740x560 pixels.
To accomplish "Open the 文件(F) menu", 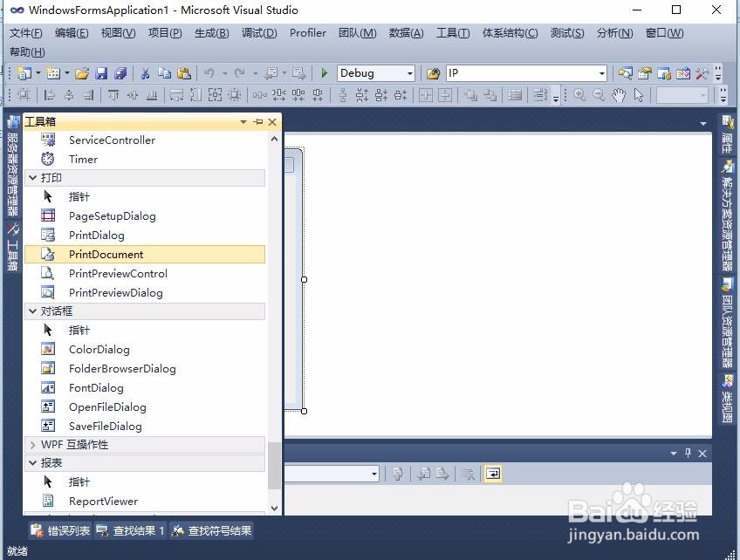I will click(x=25, y=33).
